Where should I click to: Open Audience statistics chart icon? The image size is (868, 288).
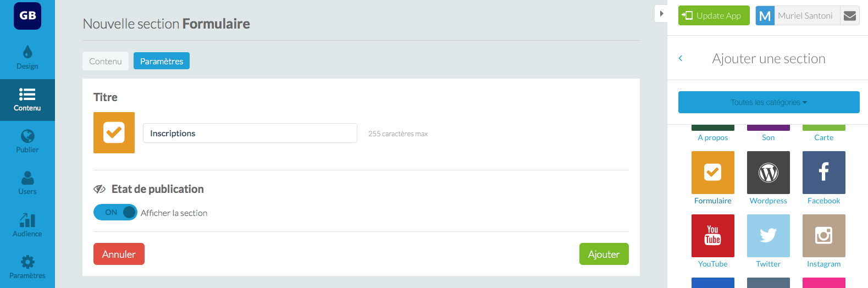27,225
